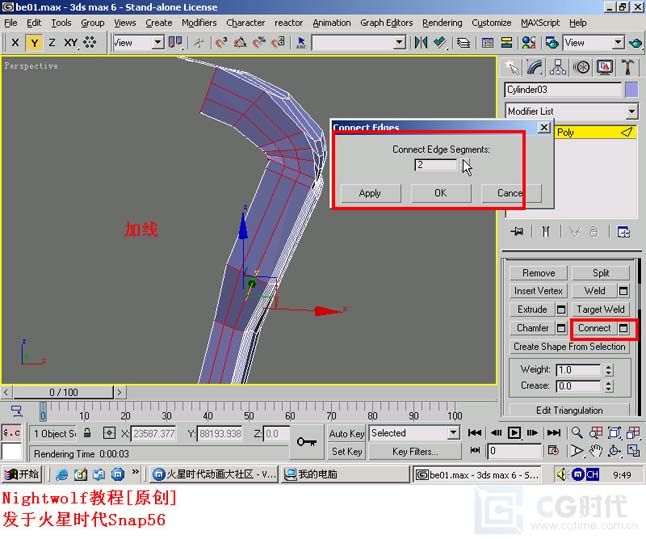Open the Modifiers menu
Image resolution: width=646 pixels, height=539 pixels.
point(199,23)
